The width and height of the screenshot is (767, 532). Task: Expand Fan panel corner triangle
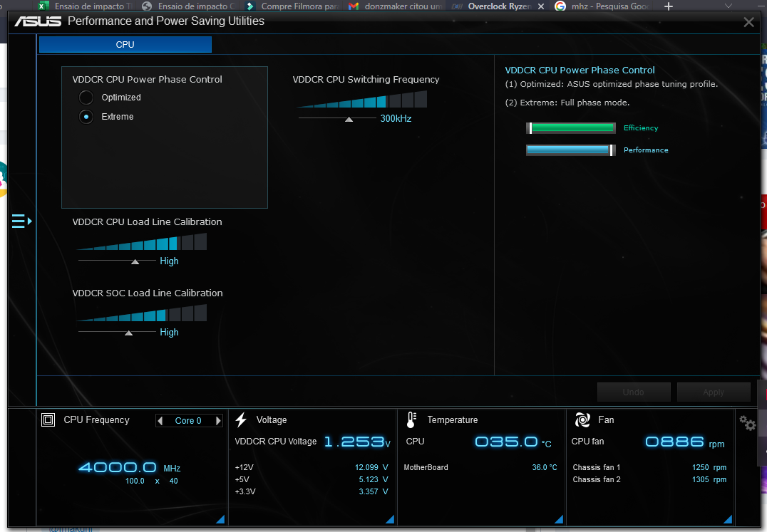coord(727,519)
